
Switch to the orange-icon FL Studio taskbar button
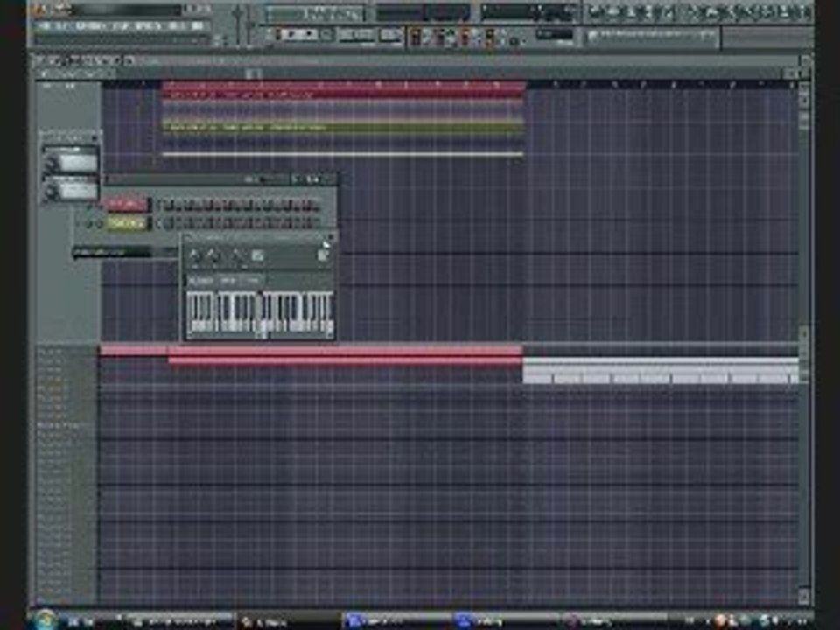tap(288, 621)
